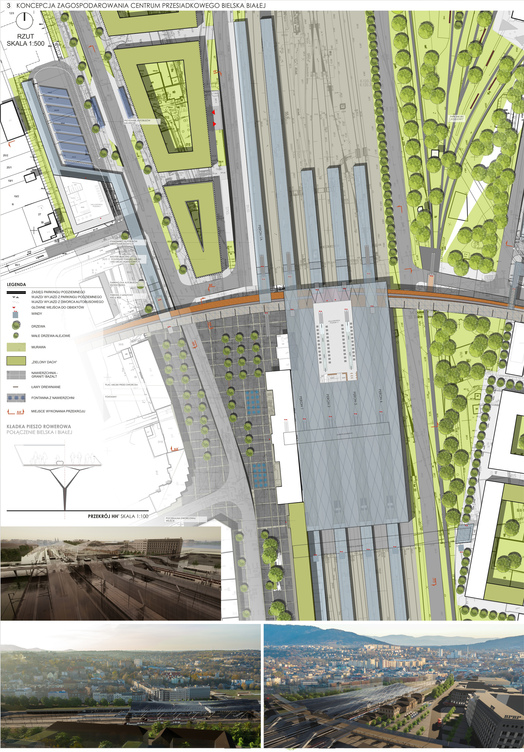Image resolution: width=524 pixels, height=752 pixels.
Task: Click the fountain legend icon with blue dots
Action: pyautogui.click(x=16, y=398)
